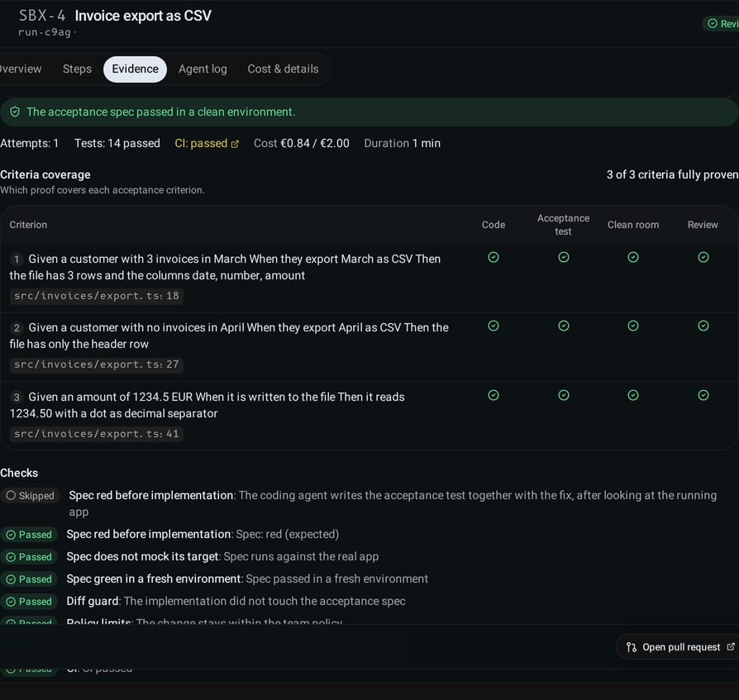The image size is (739, 700).
Task: Click Review check for April export criterion
Action: coord(703,326)
